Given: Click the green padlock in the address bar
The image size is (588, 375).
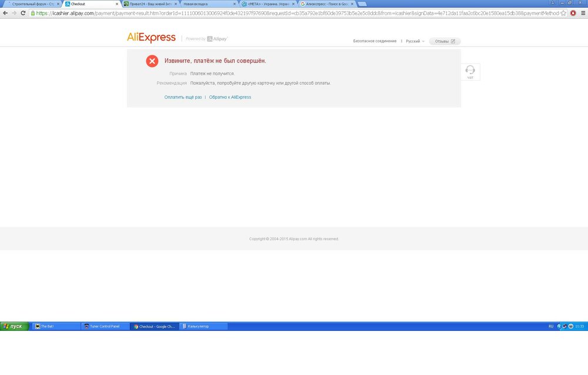Looking at the screenshot, I should (x=33, y=13).
